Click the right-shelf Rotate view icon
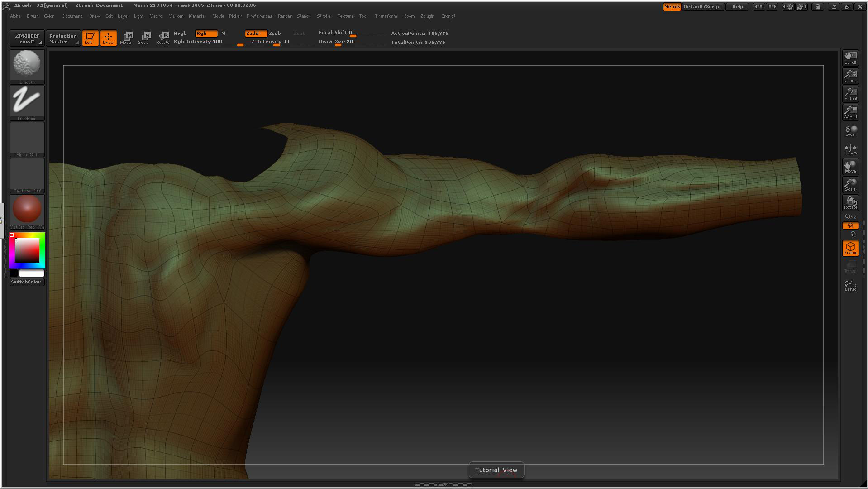The image size is (868, 489). (x=850, y=203)
